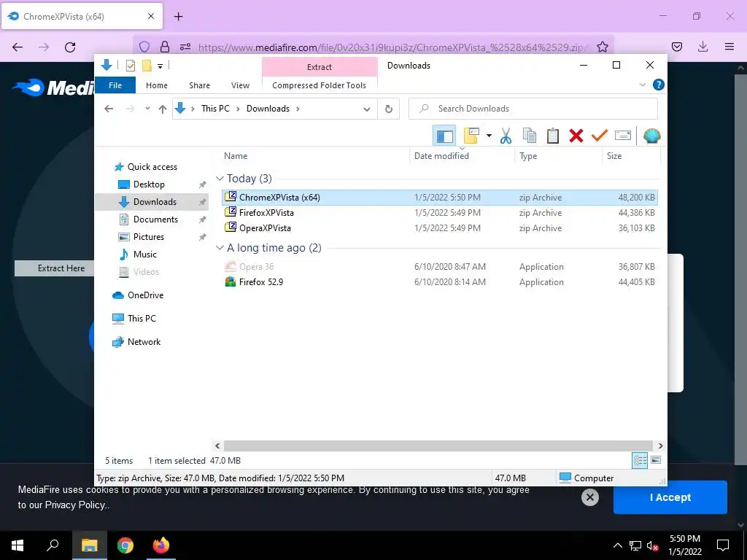Click I Accept on MediaFire cookie banner
Viewport: 747px width, 560px height.
(x=670, y=497)
